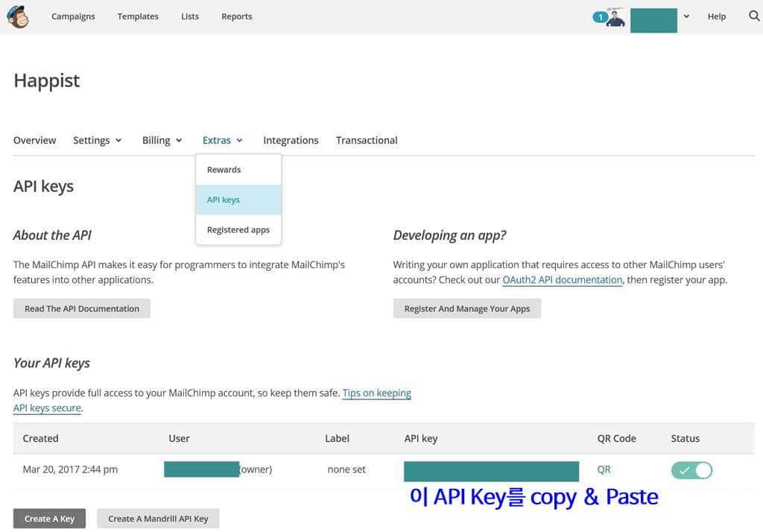Switch to the Campaigns section
The height and width of the screenshot is (532, 763).
pyautogui.click(x=73, y=16)
